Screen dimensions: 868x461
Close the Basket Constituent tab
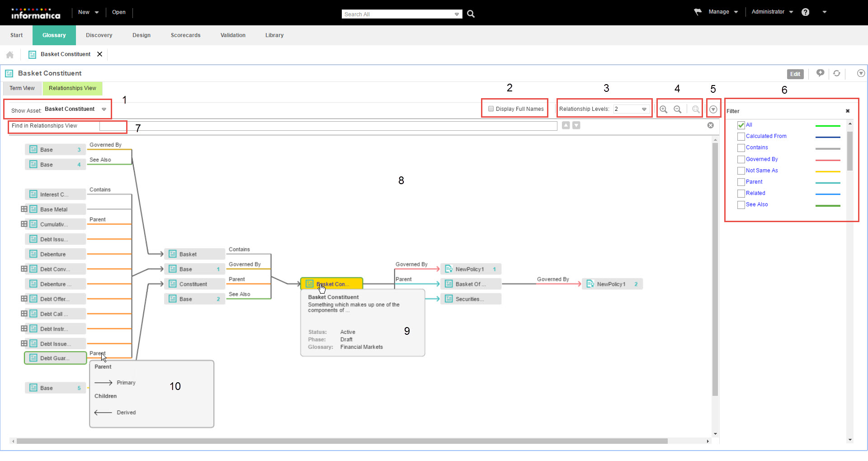pos(99,54)
